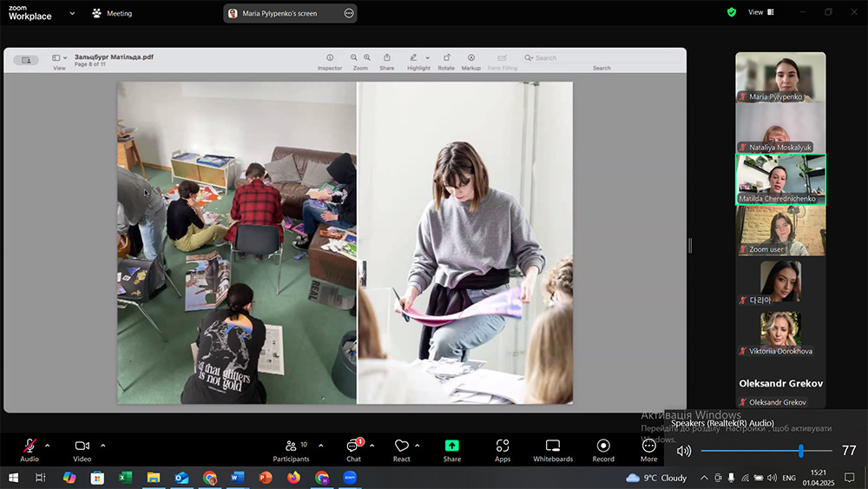868x489 pixels.
Task: Switch to Zoom from the taskbar
Action: click(350, 478)
